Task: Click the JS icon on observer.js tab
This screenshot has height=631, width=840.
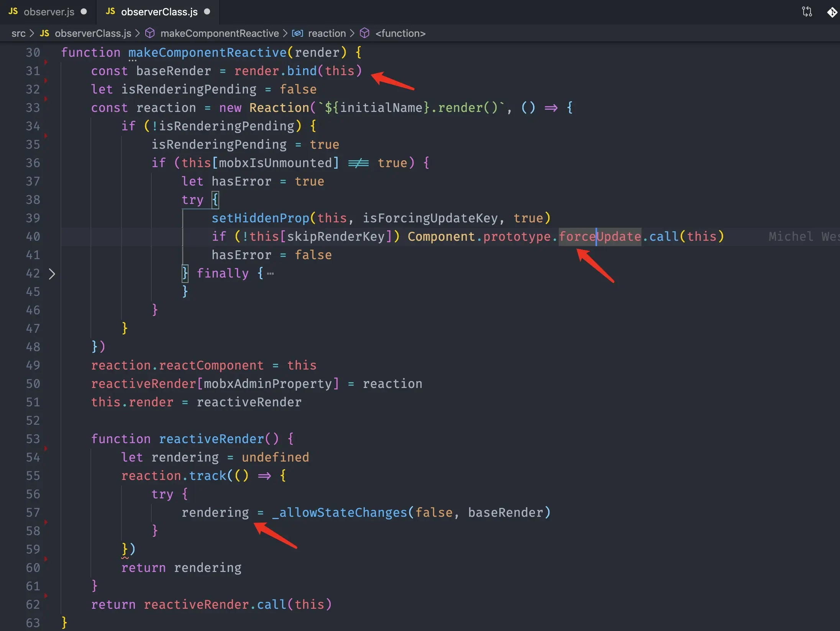Action: click(x=13, y=12)
